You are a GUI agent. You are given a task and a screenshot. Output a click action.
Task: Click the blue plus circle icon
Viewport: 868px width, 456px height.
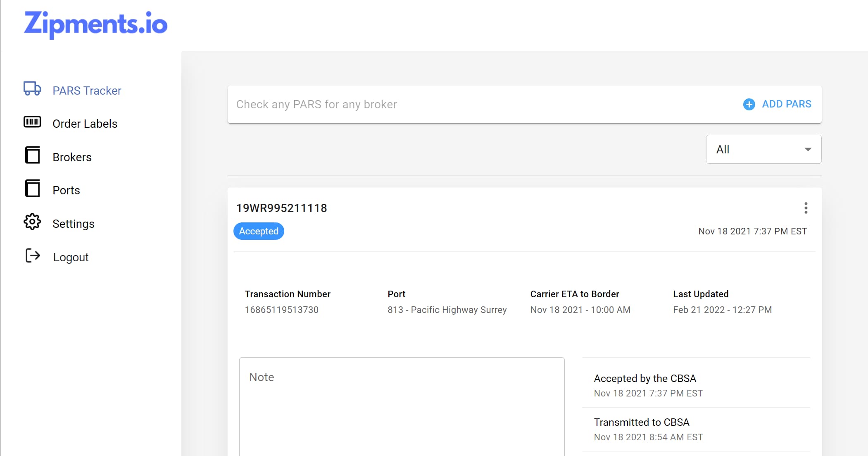click(749, 104)
